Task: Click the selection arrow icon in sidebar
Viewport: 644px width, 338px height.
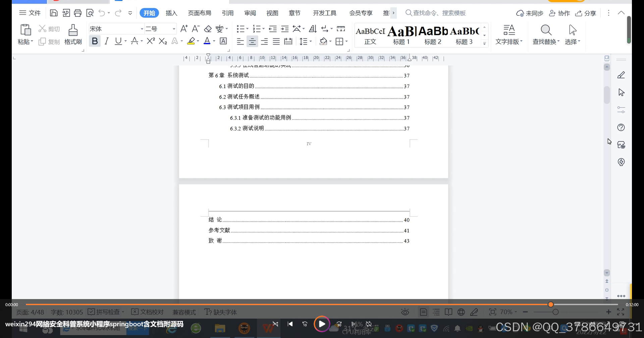Action: point(621,93)
